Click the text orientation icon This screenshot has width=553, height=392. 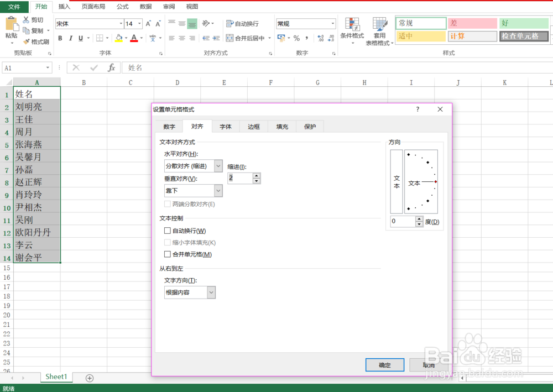pyautogui.click(x=206, y=23)
